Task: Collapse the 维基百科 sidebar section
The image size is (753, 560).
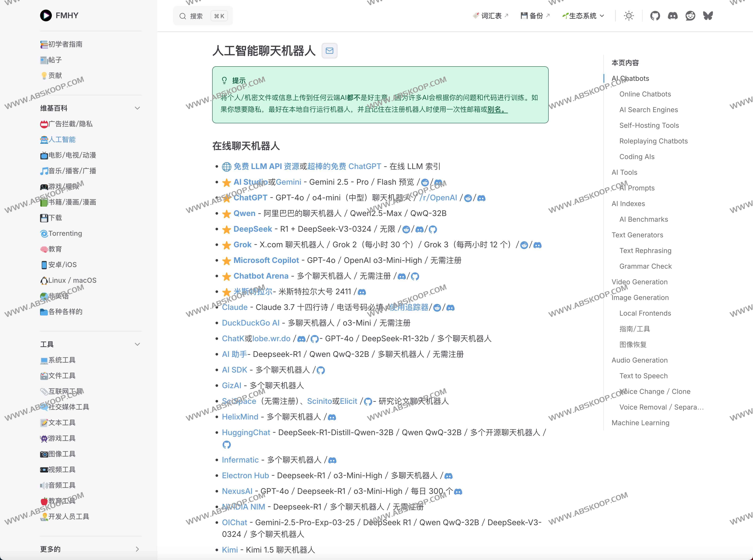Action: (137, 108)
